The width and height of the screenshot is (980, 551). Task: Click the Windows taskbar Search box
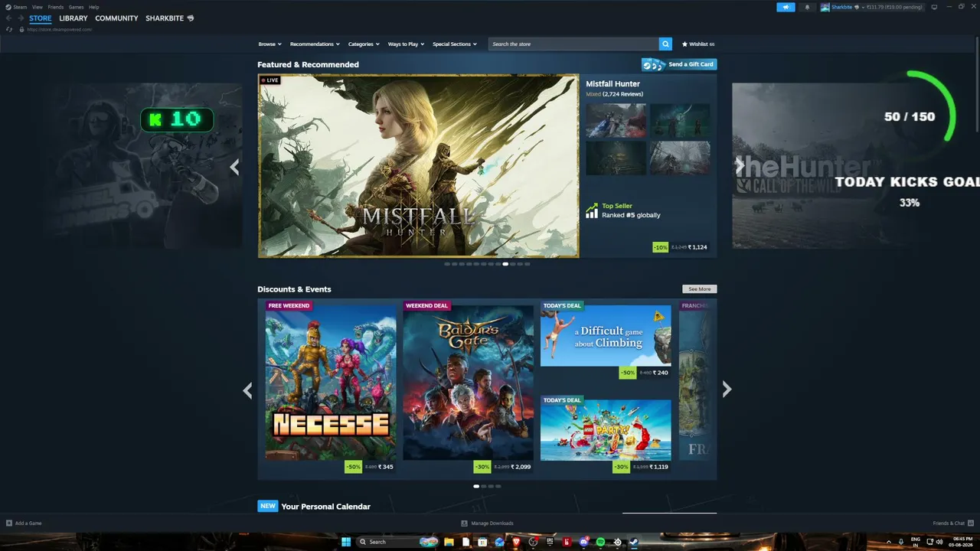point(395,542)
